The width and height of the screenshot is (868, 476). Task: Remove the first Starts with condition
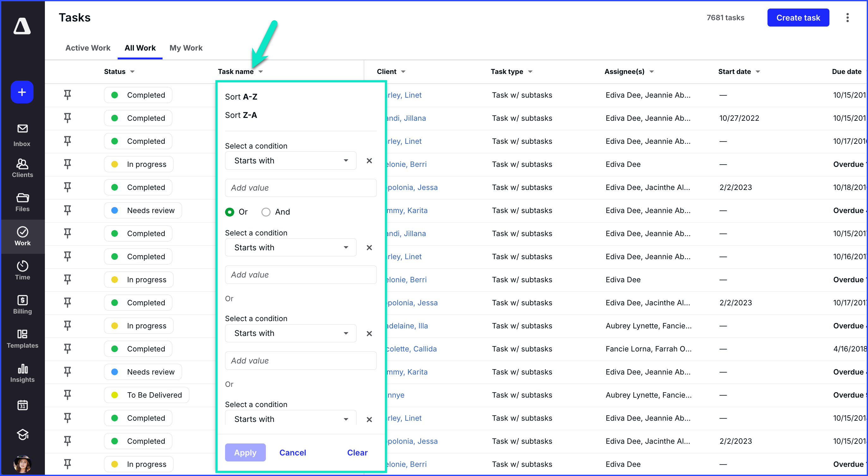pos(369,161)
